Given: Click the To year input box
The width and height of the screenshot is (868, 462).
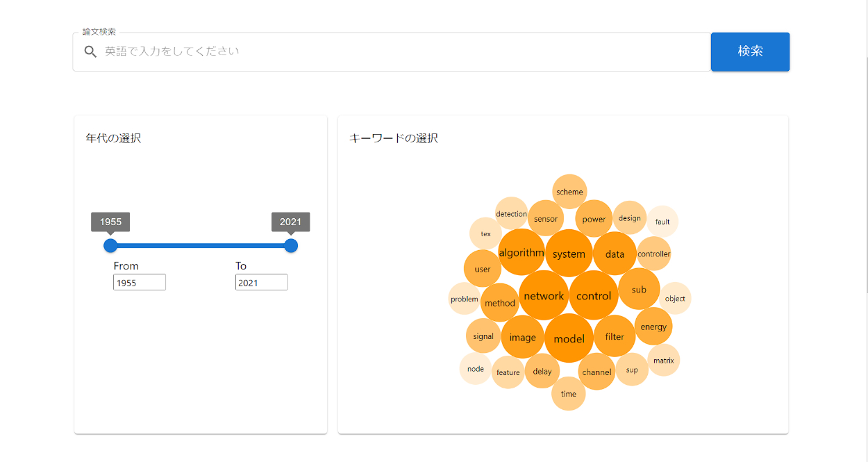Looking at the screenshot, I should (261, 282).
